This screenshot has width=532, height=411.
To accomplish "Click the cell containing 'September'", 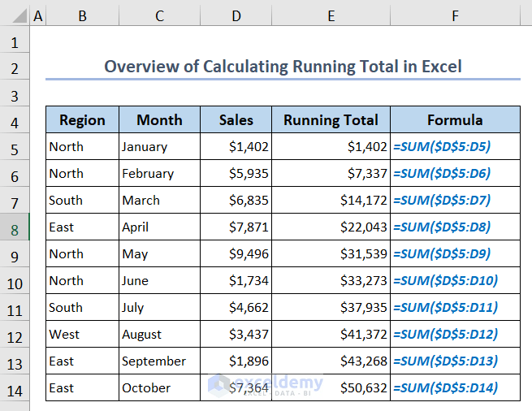I will click(159, 361).
